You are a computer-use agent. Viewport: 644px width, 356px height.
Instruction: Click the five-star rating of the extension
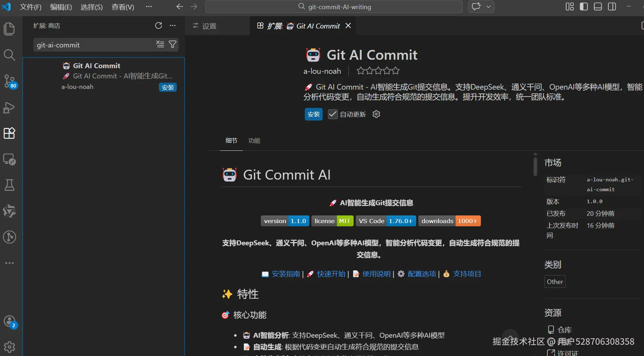click(378, 71)
